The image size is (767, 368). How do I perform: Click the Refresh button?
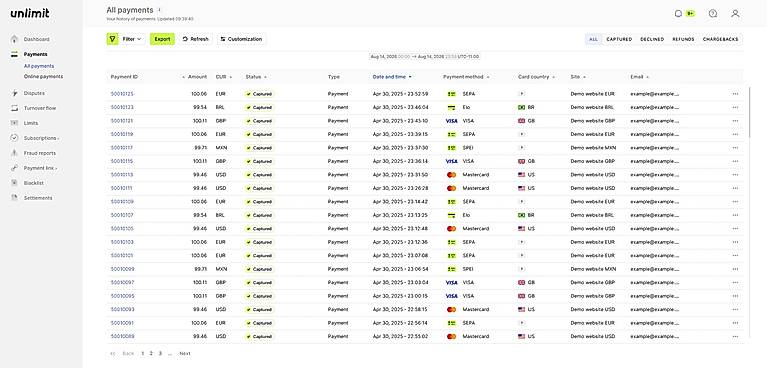coord(196,39)
